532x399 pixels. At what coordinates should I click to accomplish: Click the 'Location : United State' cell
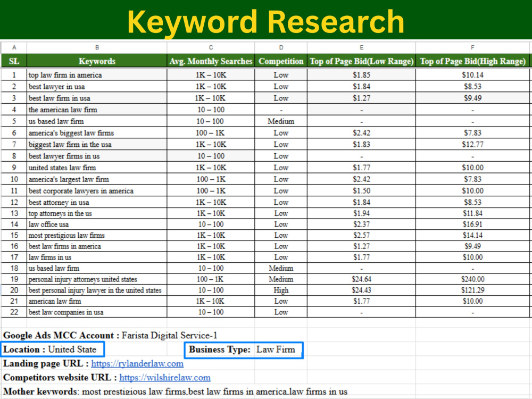(53, 350)
